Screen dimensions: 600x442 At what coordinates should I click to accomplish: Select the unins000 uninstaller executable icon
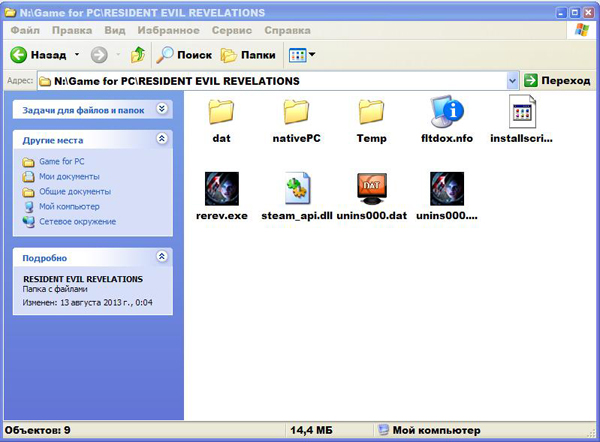(447, 189)
